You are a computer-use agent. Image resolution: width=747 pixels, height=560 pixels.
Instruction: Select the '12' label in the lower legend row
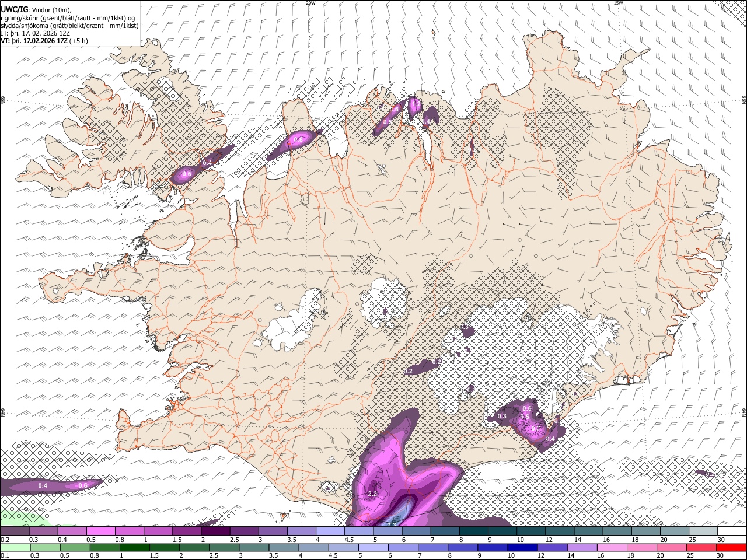540,556
